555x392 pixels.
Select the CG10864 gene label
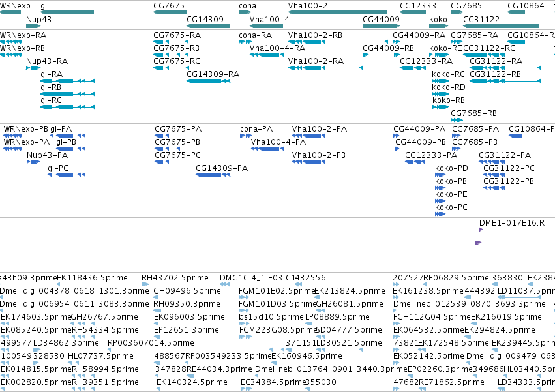pyautogui.click(x=526, y=6)
